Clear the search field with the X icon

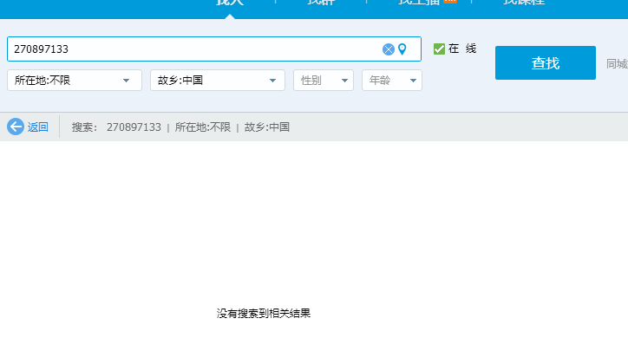pos(389,49)
